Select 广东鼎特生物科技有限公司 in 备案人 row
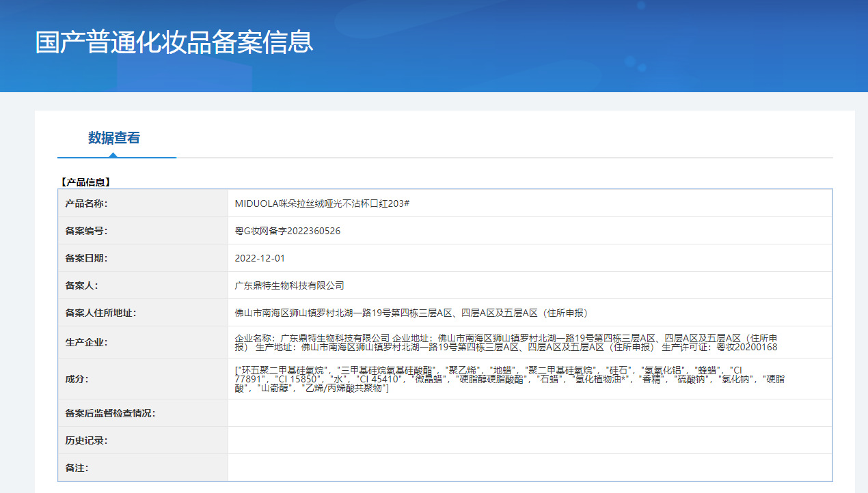 coord(289,285)
